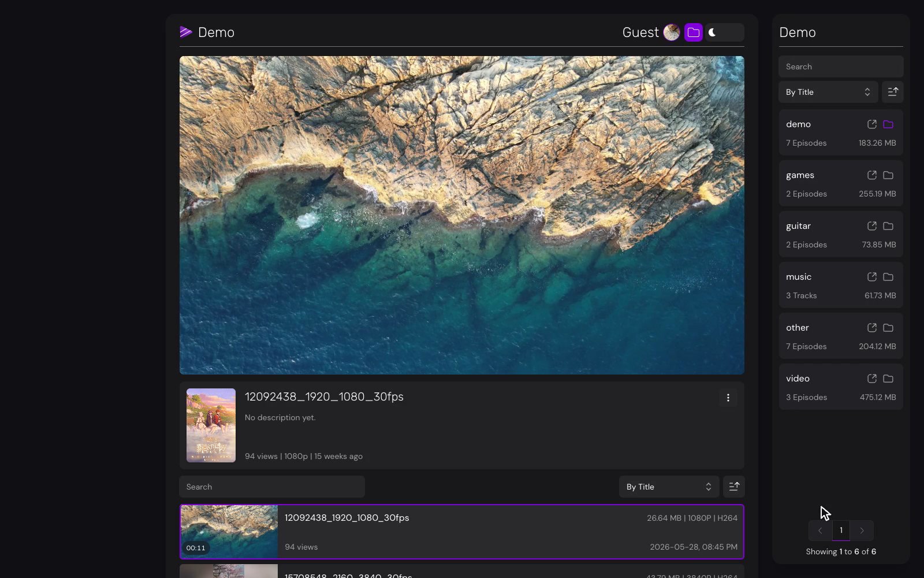Open the video options three-dot menu

click(728, 398)
